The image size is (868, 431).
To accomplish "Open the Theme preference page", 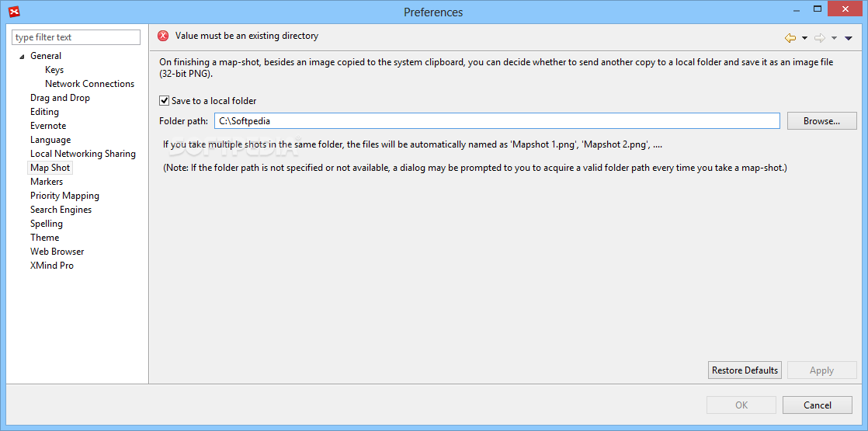I will pos(45,237).
